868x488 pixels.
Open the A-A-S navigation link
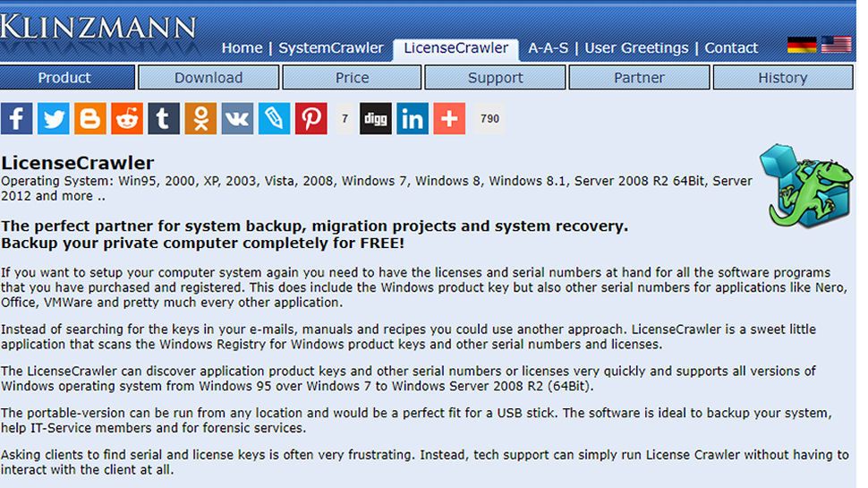548,48
